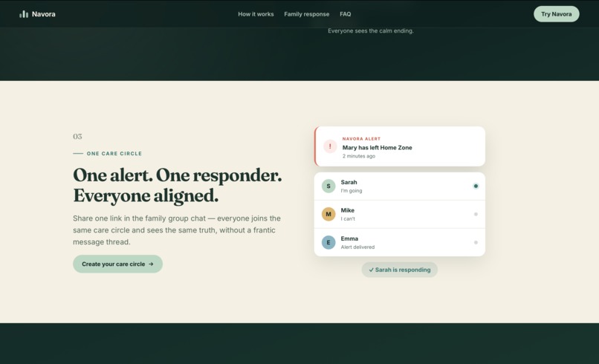Image resolution: width=599 pixels, height=364 pixels.
Task: Open the FAQ nav link
Action: pos(345,14)
